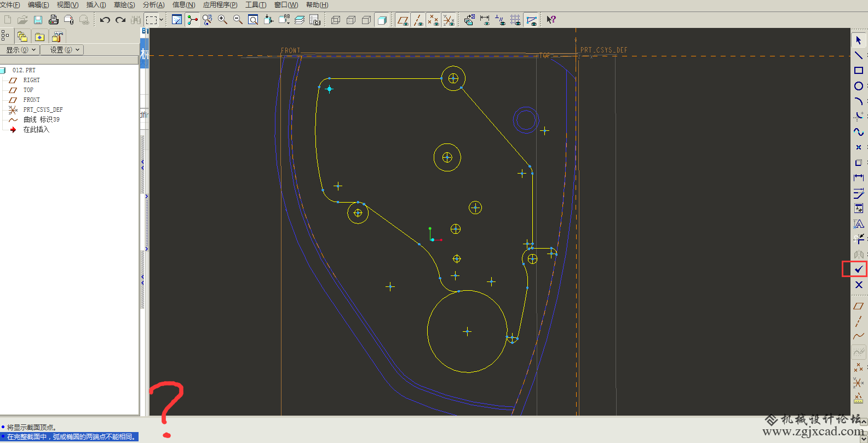Select the arrow pick tool
This screenshot has width=868, height=443.
(x=858, y=40)
